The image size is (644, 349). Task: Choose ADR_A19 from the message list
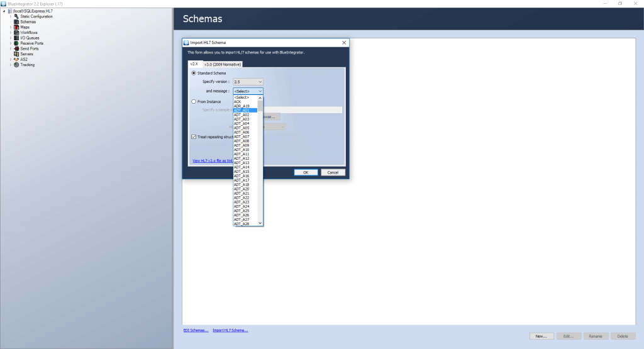click(245, 106)
